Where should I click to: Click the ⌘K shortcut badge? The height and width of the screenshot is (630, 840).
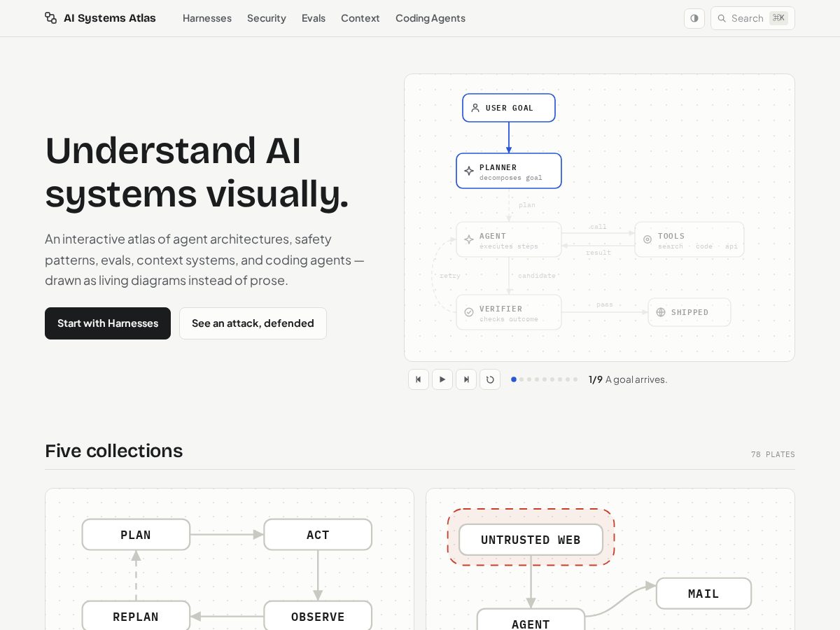pyautogui.click(x=778, y=18)
